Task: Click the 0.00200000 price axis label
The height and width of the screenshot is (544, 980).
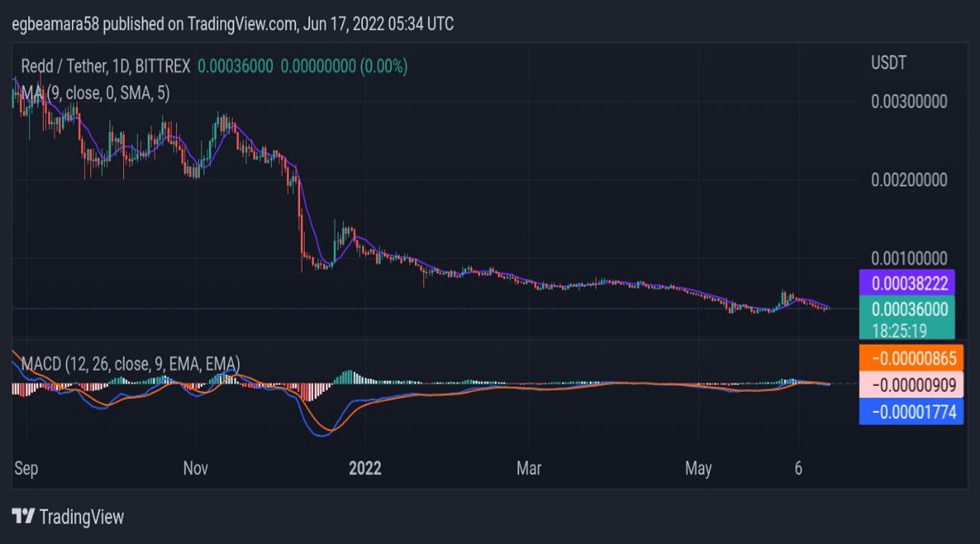Action: tap(909, 180)
